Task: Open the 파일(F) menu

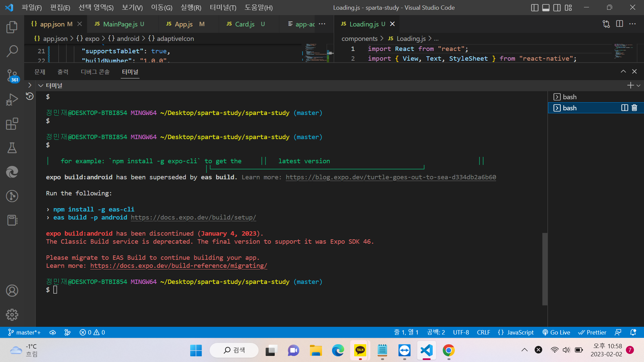Action: click(x=32, y=7)
